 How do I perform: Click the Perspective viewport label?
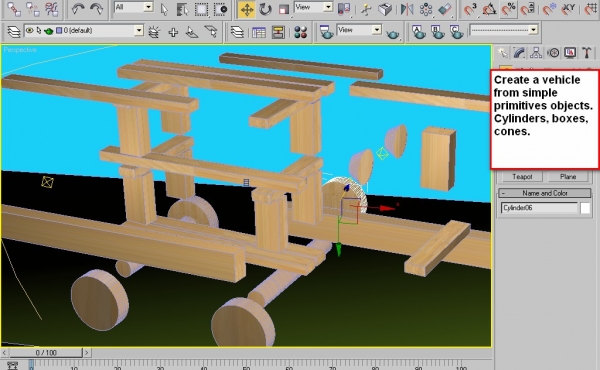(20, 50)
